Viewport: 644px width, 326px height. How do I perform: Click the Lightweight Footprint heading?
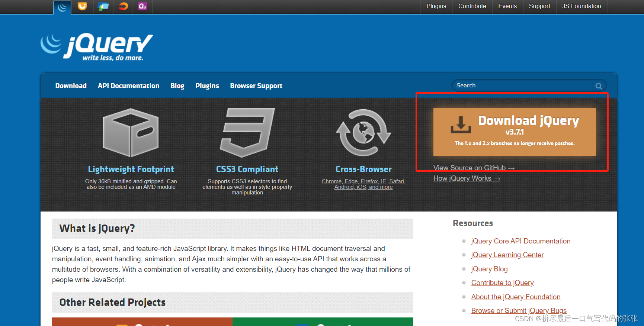[131, 169]
